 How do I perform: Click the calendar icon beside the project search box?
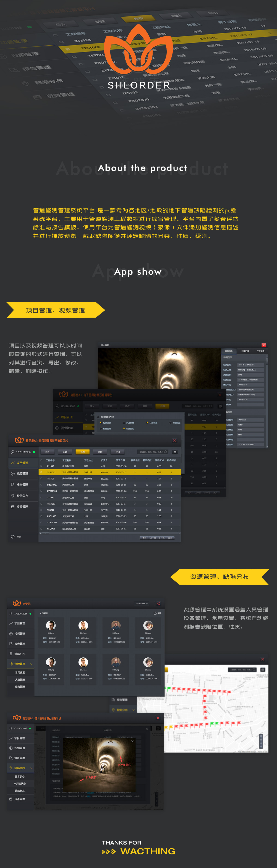click(x=175, y=452)
